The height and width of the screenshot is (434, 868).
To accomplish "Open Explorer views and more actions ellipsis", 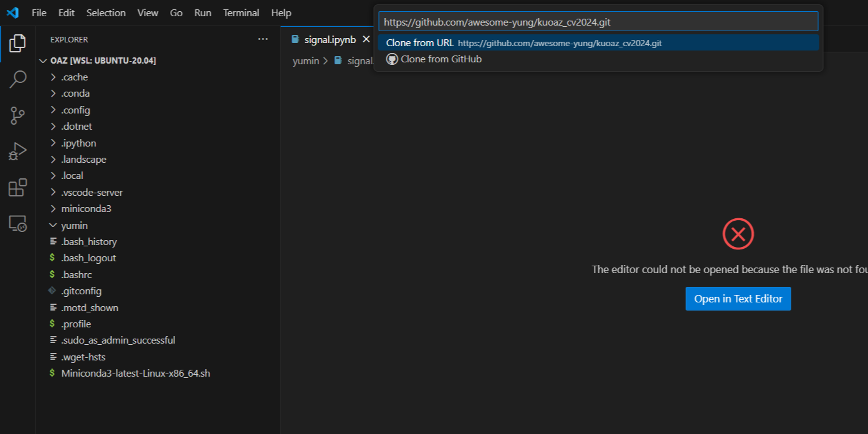I will click(262, 39).
